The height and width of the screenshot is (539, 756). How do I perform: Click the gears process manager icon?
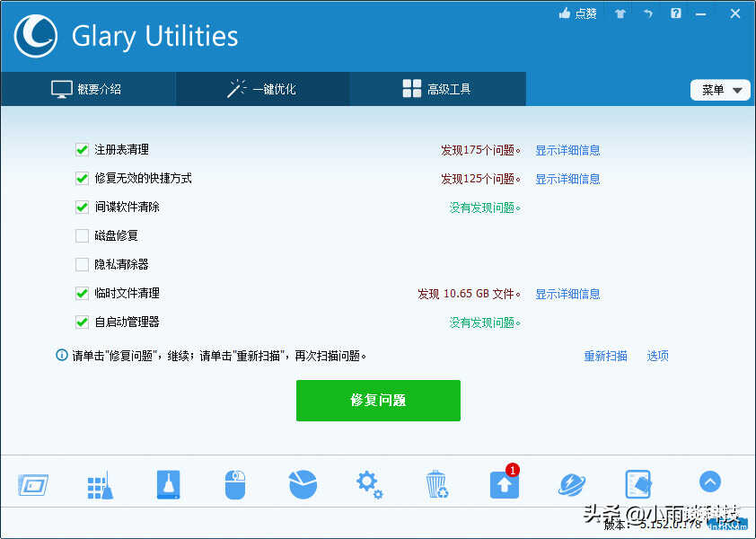click(369, 485)
